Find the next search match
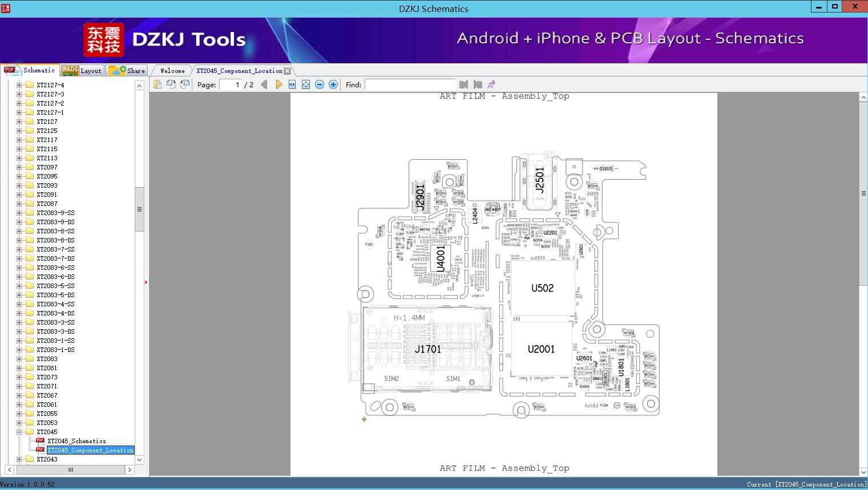Viewport: 868px width, 490px height. [x=478, y=84]
